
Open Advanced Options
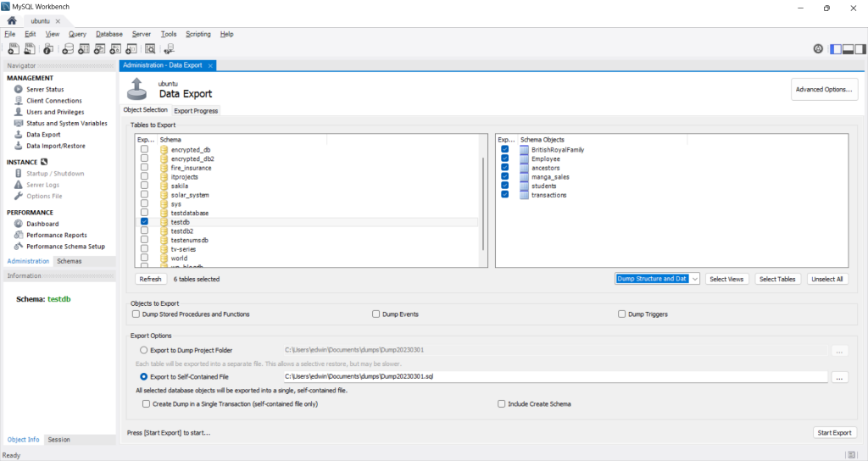824,89
